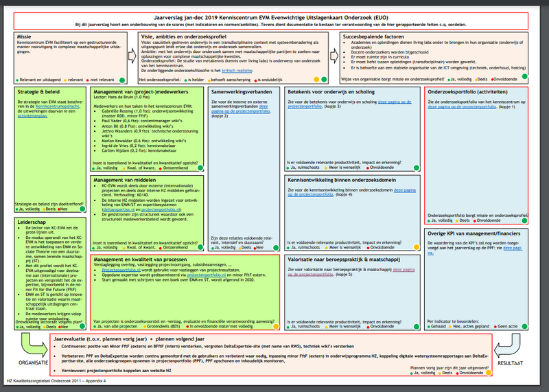
Task: Open projectenportfolio link under Onderzoeksportfolio (activiteiten)
Action: (x=468, y=108)
